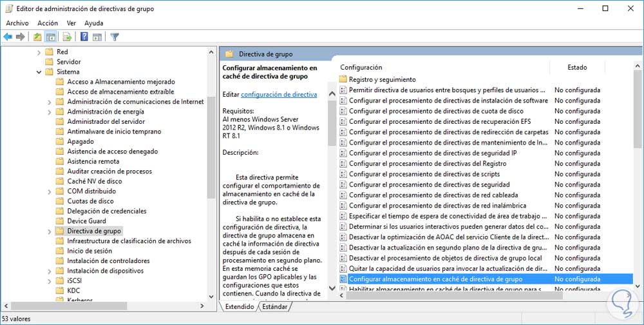Open the Ayuda menu
Image resolution: width=644 pixels, height=325 pixels.
coord(93,23)
